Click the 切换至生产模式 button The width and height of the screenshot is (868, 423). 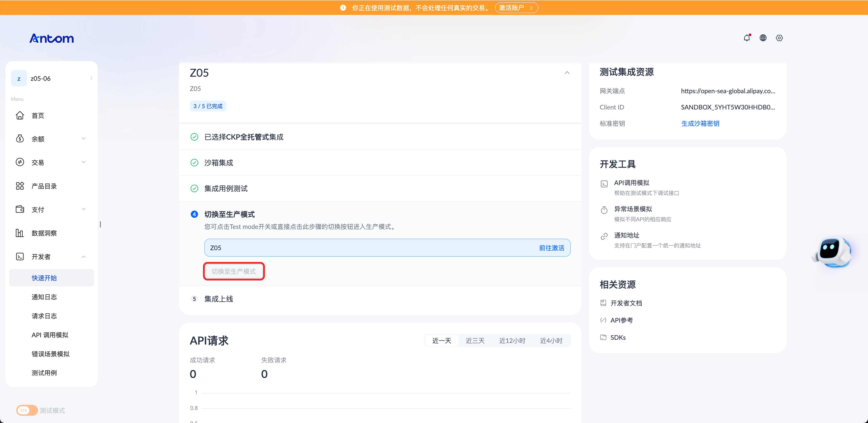pos(234,271)
